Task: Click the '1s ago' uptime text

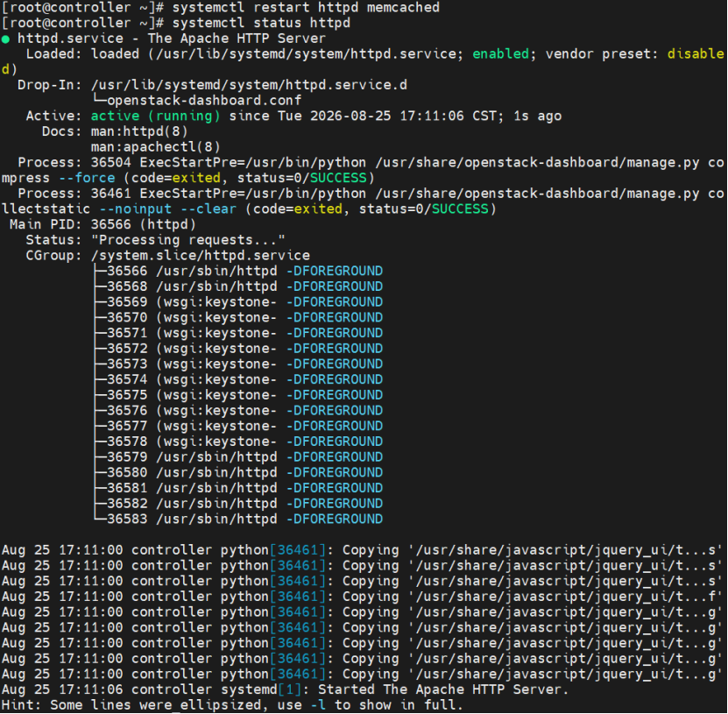Action: tap(538, 116)
